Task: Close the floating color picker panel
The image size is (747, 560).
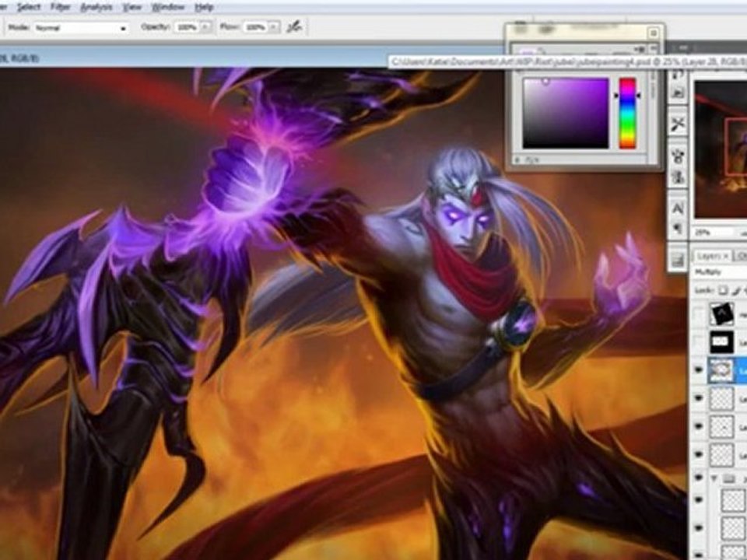Action: (x=654, y=33)
